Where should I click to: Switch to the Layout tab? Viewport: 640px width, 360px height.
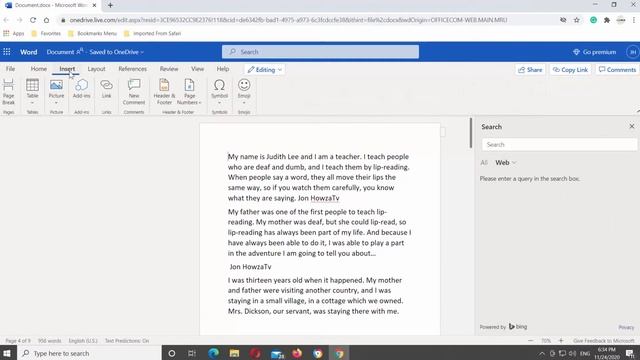pos(96,69)
